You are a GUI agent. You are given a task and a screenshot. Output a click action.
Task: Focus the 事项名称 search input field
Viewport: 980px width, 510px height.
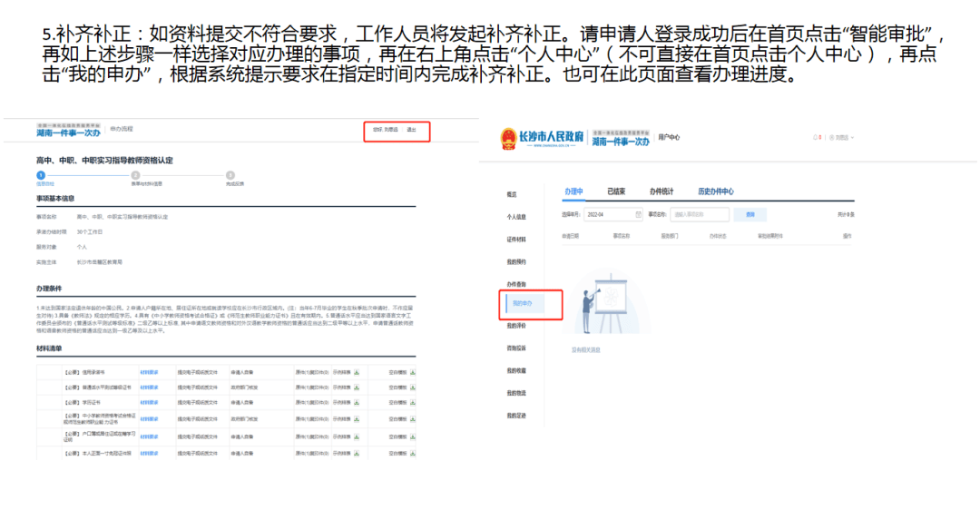700,214
